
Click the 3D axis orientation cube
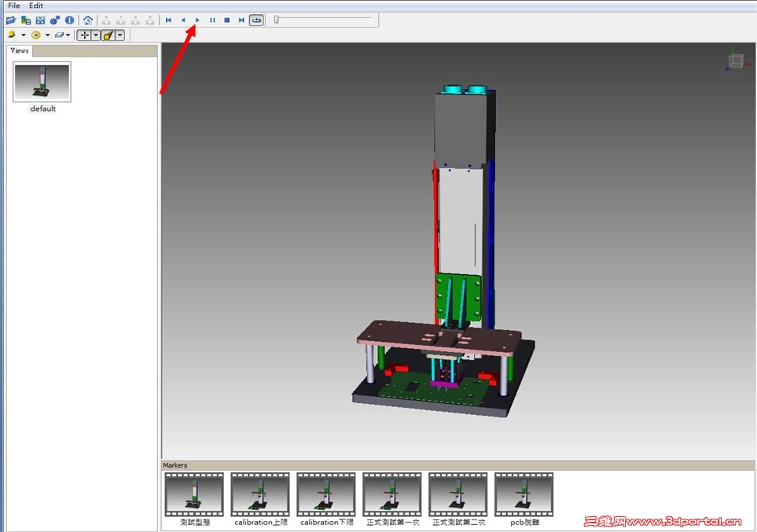click(737, 61)
